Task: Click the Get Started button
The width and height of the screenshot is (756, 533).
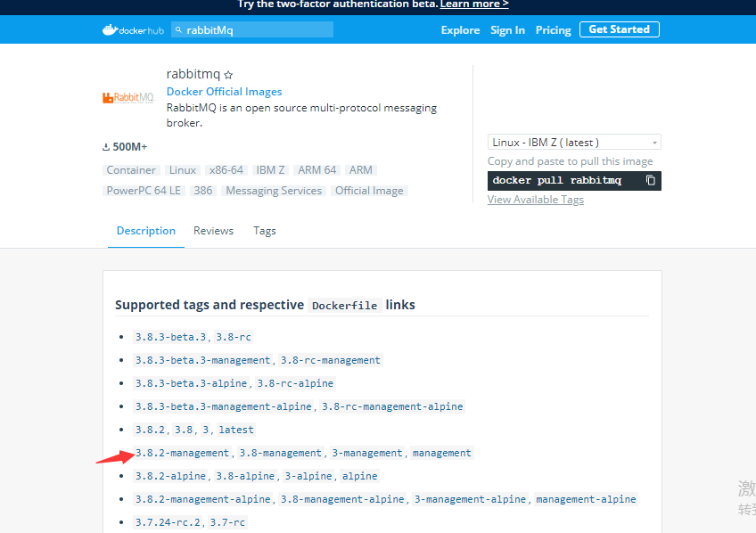Action: (619, 29)
